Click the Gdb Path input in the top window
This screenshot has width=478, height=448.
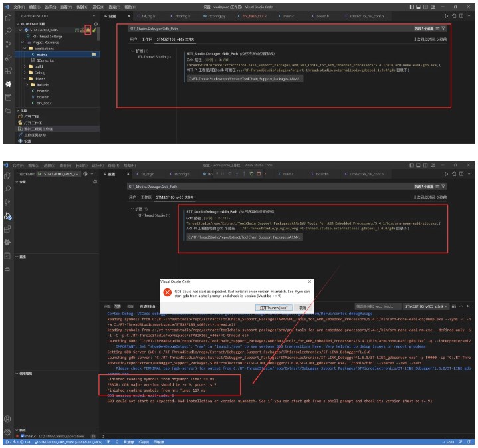[x=245, y=79]
